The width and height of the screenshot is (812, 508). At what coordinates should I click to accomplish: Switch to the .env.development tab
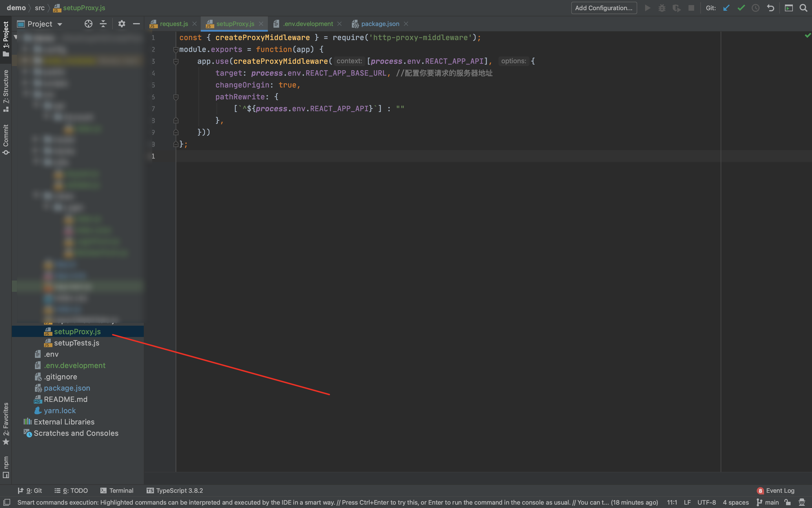pyautogui.click(x=308, y=24)
